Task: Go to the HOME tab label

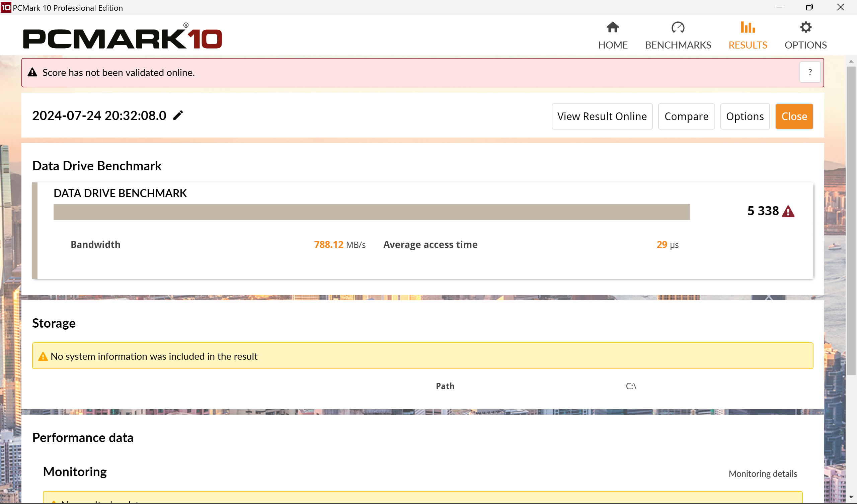Action: pos(613,45)
